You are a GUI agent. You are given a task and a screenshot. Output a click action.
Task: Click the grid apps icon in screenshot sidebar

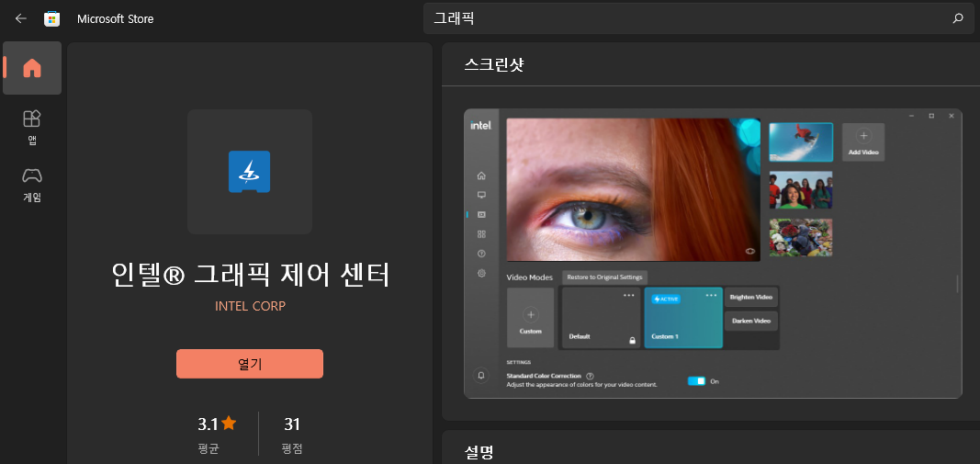481,234
